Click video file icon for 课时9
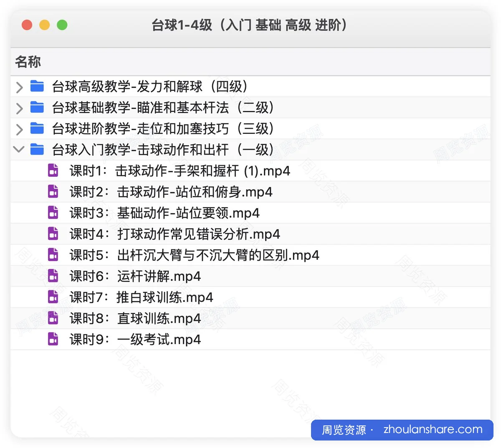 pos(53,339)
